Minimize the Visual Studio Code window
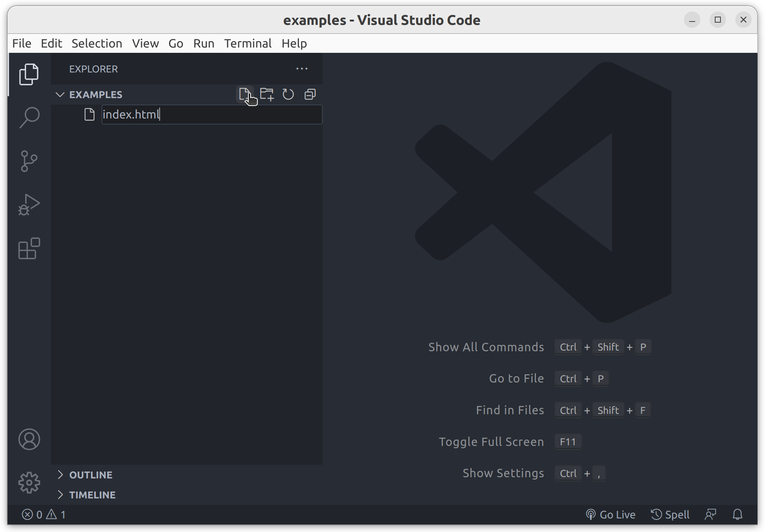The image size is (765, 532). tap(692, 20)
